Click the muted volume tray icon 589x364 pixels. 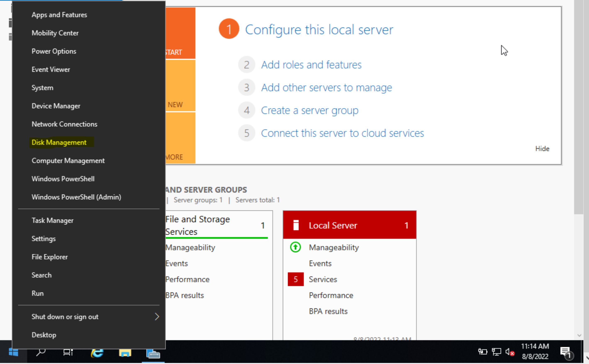point(510,352)
